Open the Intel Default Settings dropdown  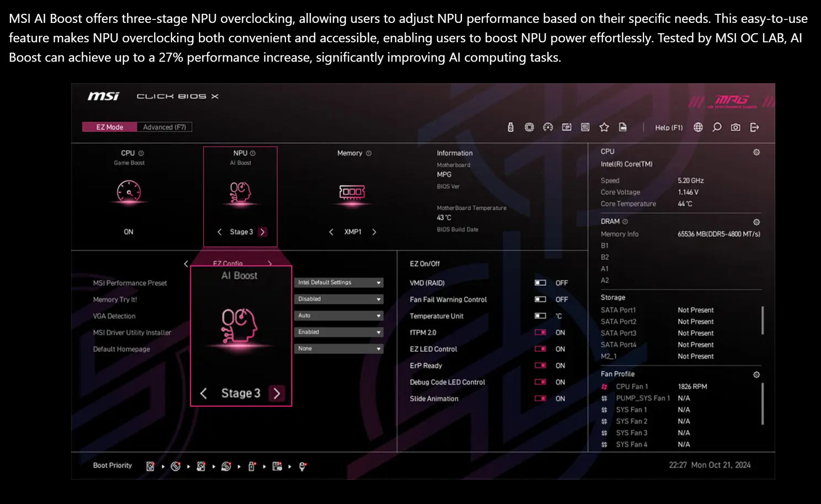tap(339, 283)
